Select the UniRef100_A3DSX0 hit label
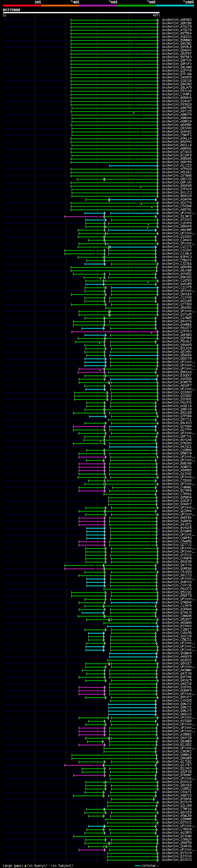Viewport: 197px width, 868px height. pyautogui.click(x=177, y=37)
